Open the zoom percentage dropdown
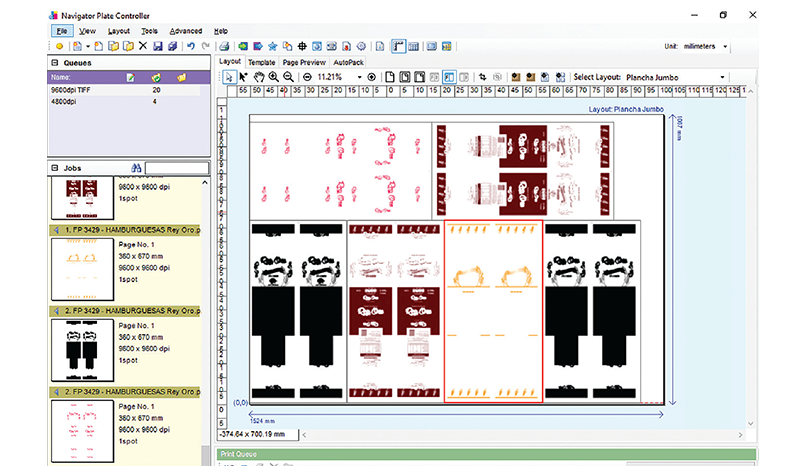The image size is (800, 470). (x=359, y=77)
